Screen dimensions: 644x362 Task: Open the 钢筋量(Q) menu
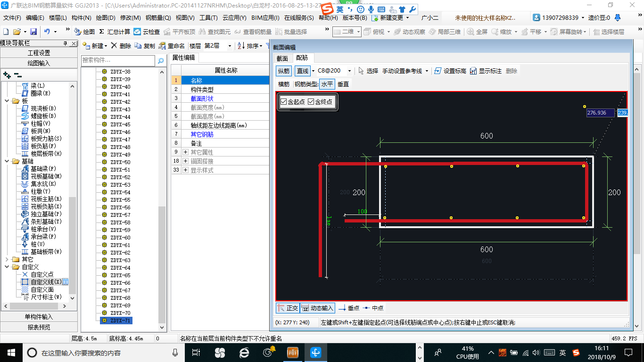pyautogui.click(x=158, y=17)
